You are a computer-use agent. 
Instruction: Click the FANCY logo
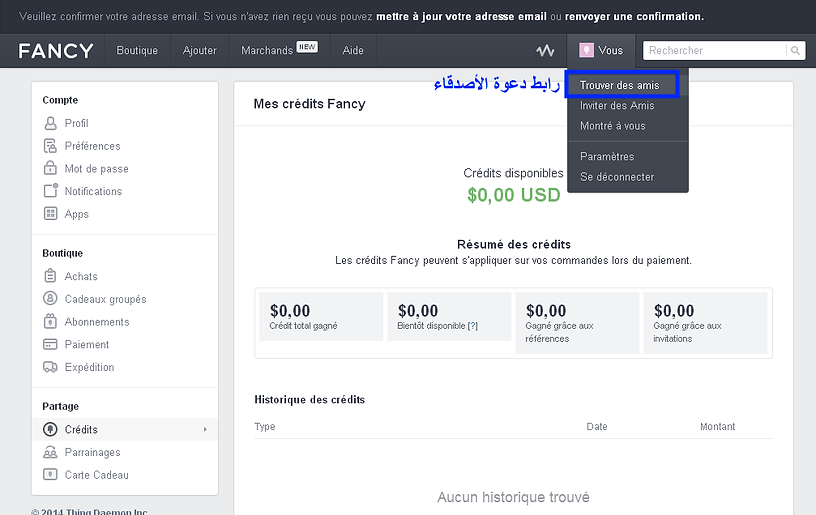pyautogui.click(x=56, y=51)
